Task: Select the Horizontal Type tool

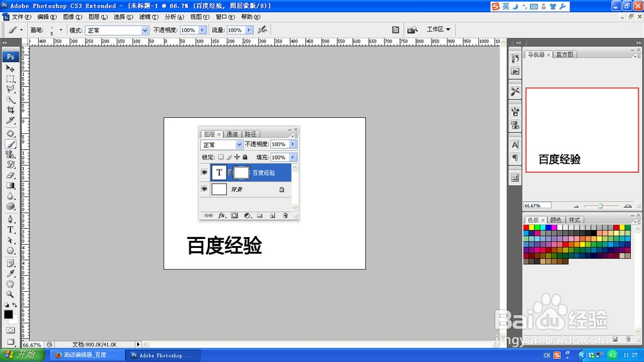Action: coord(10,230)
